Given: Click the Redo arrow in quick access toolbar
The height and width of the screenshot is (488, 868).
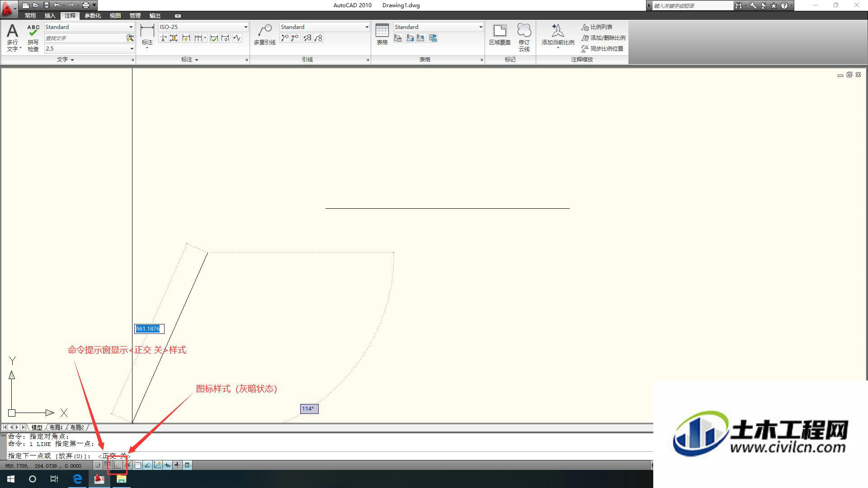Looking at the screenshot, I should (x=71, y=5).
